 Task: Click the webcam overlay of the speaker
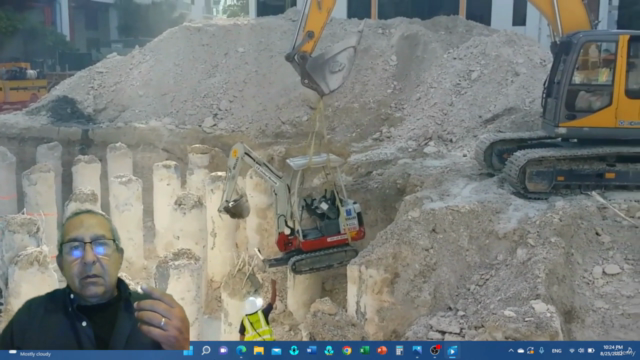tap(94, 280)
